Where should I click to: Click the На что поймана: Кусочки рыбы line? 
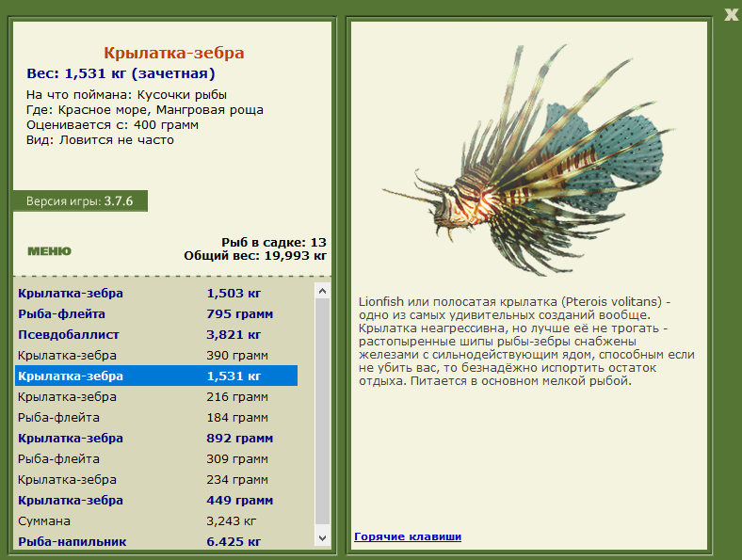(126, 95)
